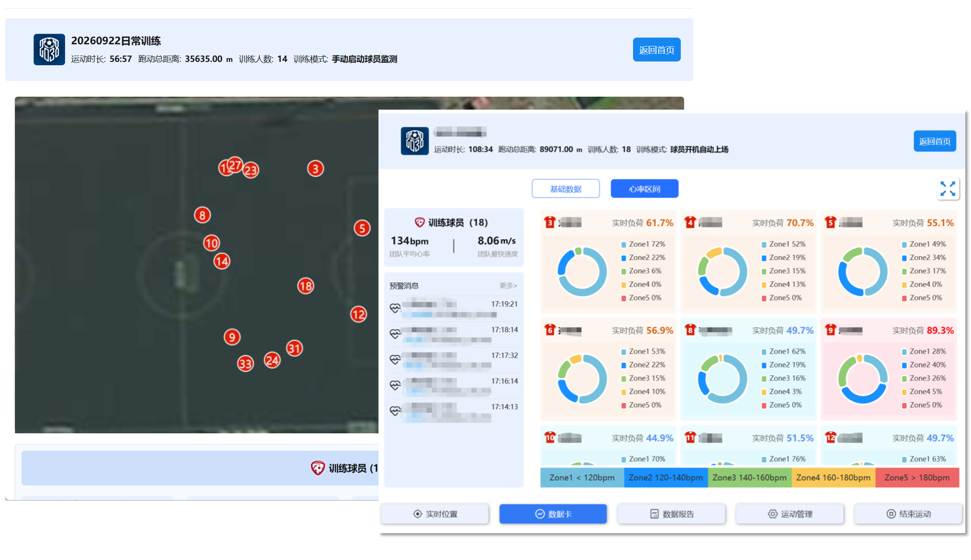Click the number 5 jersey icon on its player card
971x560 pixels.
pos(830,222)
